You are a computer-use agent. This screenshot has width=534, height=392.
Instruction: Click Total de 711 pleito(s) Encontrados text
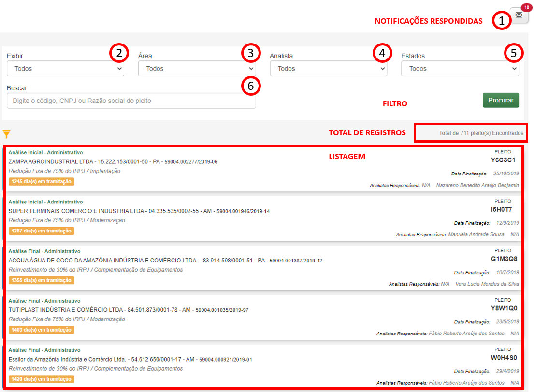[481, 133]
